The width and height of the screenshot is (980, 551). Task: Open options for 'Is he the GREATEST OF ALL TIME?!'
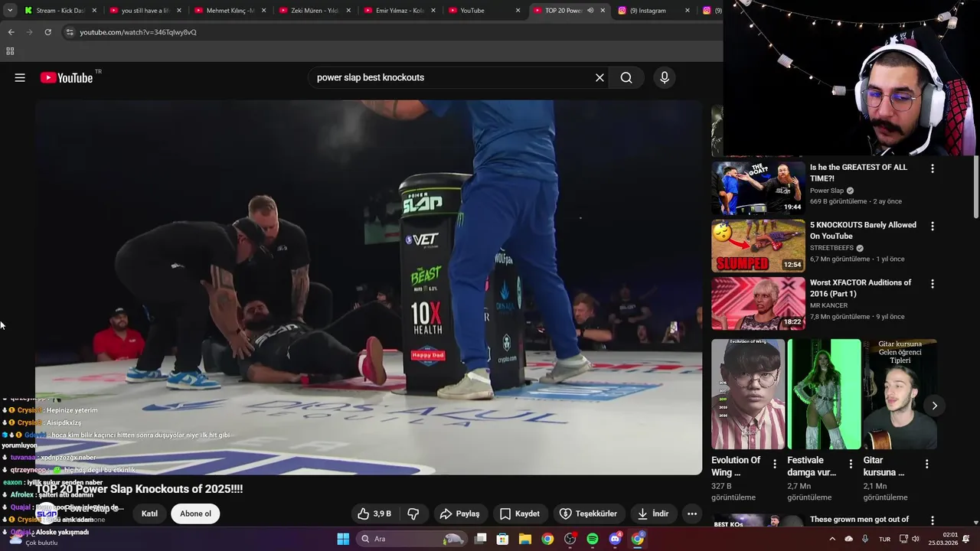click(932, 168)
